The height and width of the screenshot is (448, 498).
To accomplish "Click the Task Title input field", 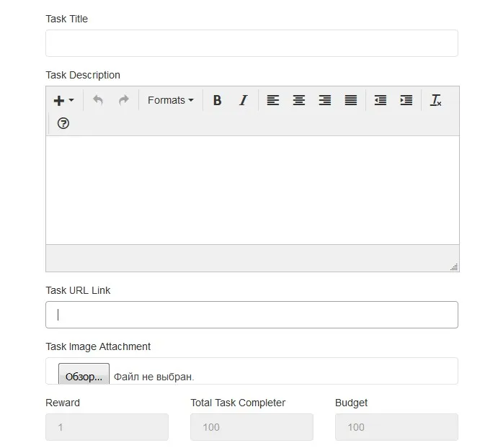I will (252, 43).
